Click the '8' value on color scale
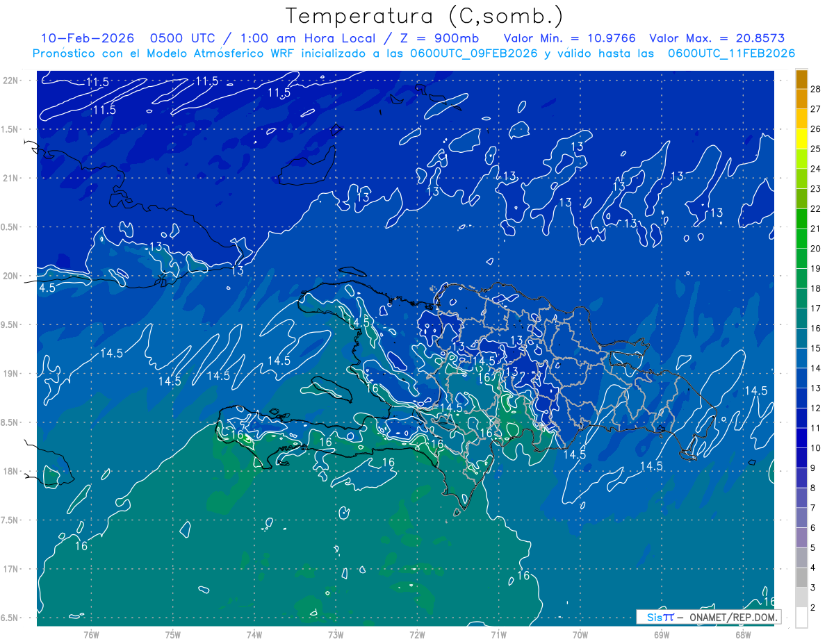Screen dimensions: 834x644 [x=813, y=488]
